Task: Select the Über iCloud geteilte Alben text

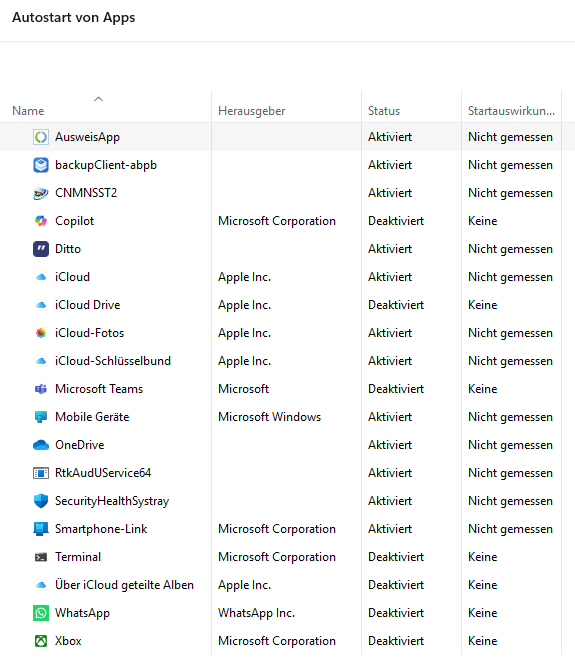Action: tap(124, 585)
